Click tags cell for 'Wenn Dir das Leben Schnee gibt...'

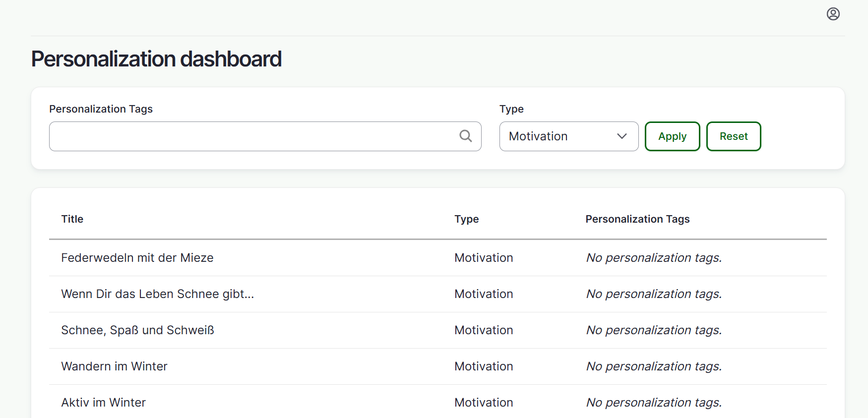(654, 294)
